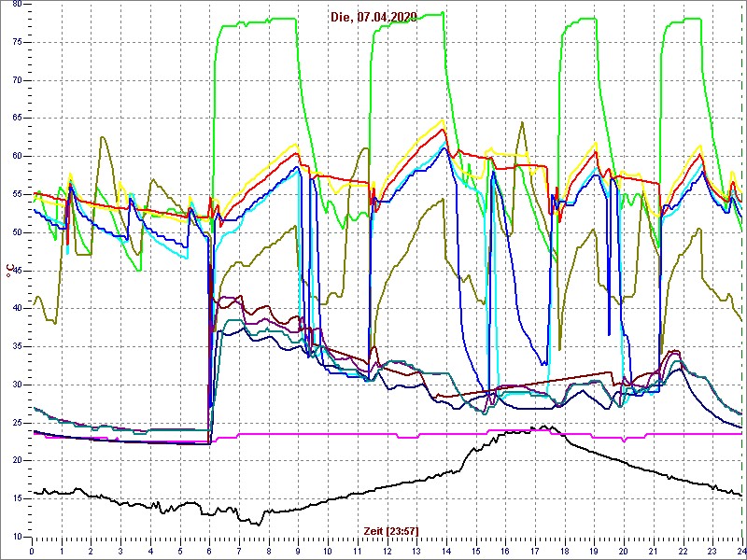Click the black curve's lowest dip before hour 8
747x560 pixels.
pos(252,524)
